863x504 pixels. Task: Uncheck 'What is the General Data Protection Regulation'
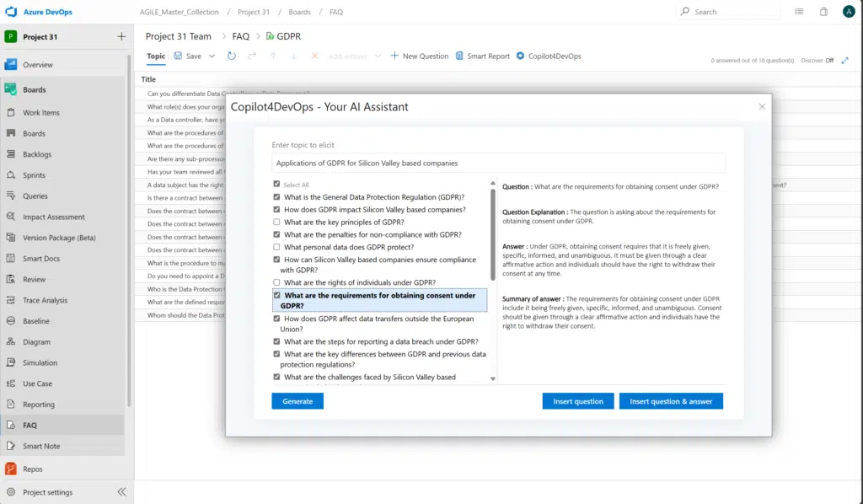(x=277, y=197)
